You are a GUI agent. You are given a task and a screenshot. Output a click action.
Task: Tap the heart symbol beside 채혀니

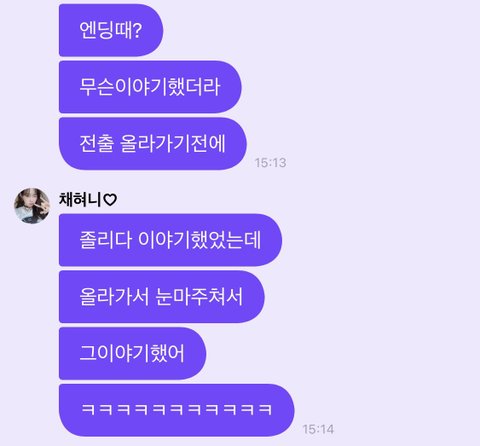(x=110, y=200)
